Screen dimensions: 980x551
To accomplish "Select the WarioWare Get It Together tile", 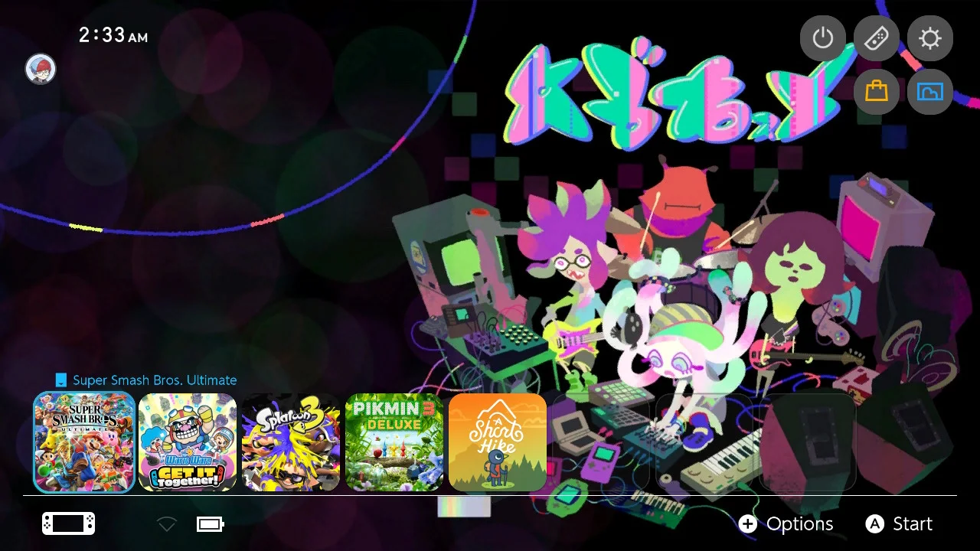I will 188,442.
